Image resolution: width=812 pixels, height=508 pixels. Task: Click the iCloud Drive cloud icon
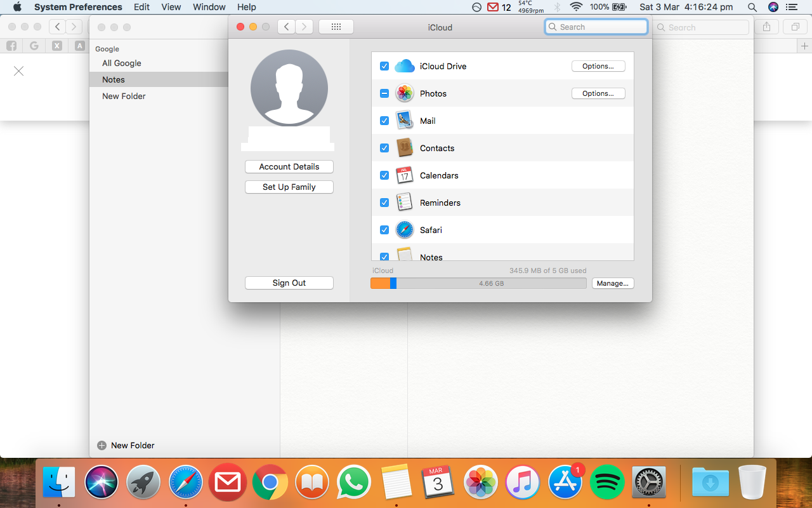(x=405, y=66)
